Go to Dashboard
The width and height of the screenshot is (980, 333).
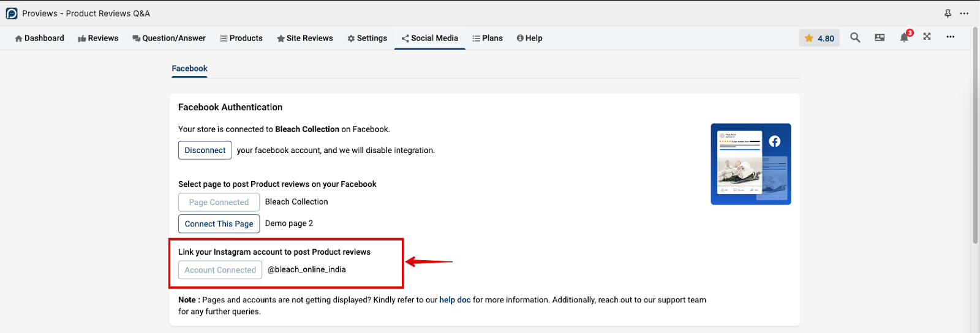point(39,38)
